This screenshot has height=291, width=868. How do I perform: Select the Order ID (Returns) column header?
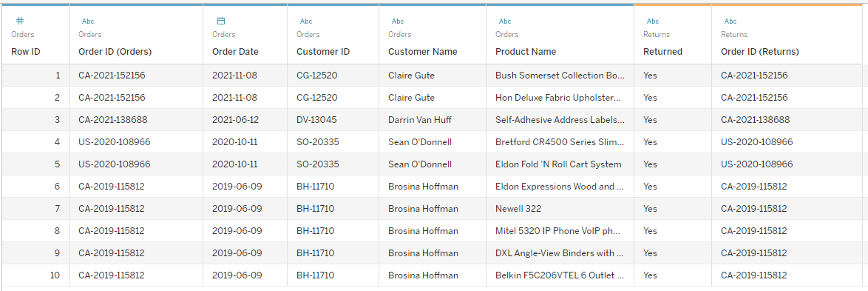(760, 52)
